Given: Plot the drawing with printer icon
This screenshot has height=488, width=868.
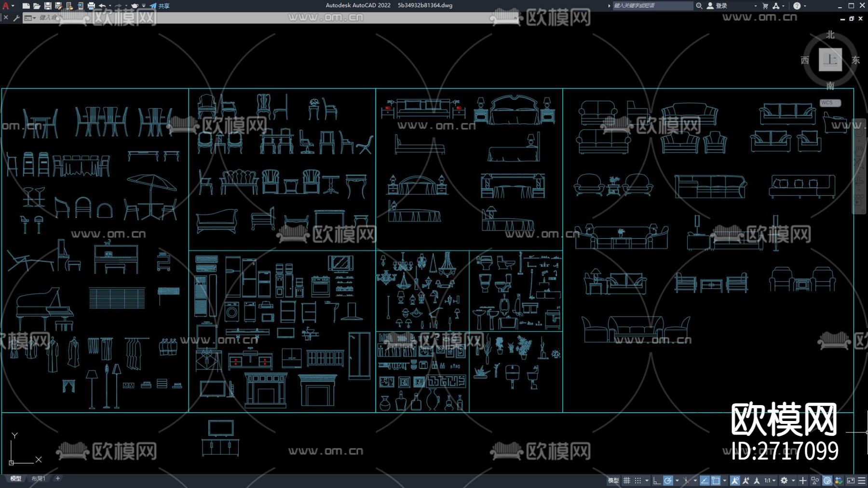Looking at the screenshot, I should coord(91,6).
